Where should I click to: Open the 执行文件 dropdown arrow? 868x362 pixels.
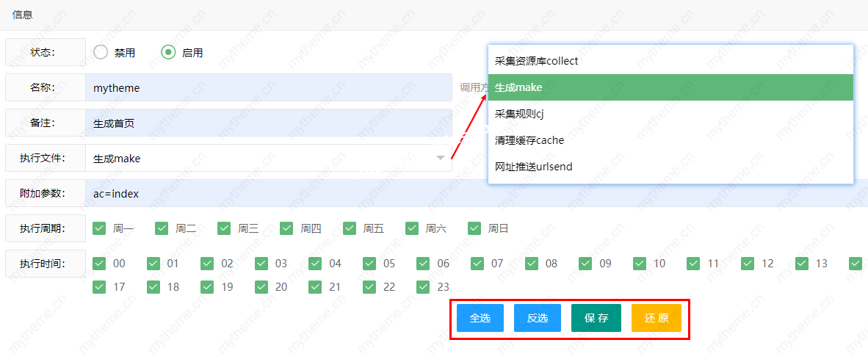(x=440, y=159)
